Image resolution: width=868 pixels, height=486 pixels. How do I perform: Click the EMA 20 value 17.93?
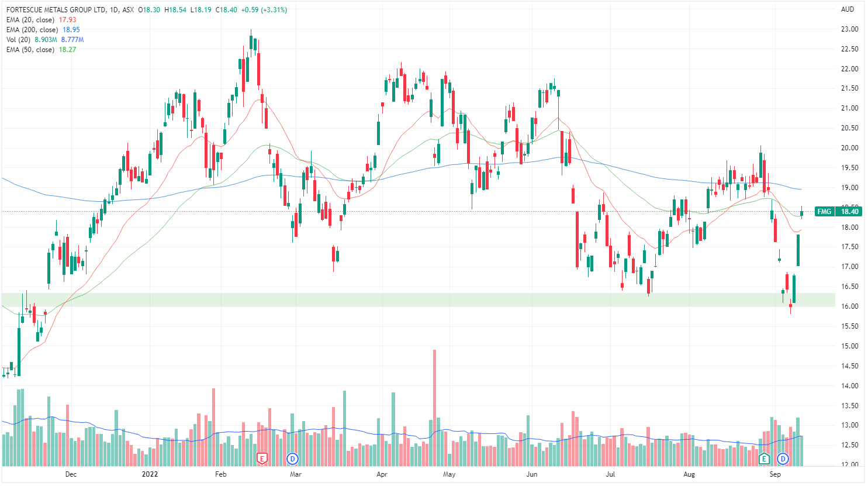pos(67,20)
